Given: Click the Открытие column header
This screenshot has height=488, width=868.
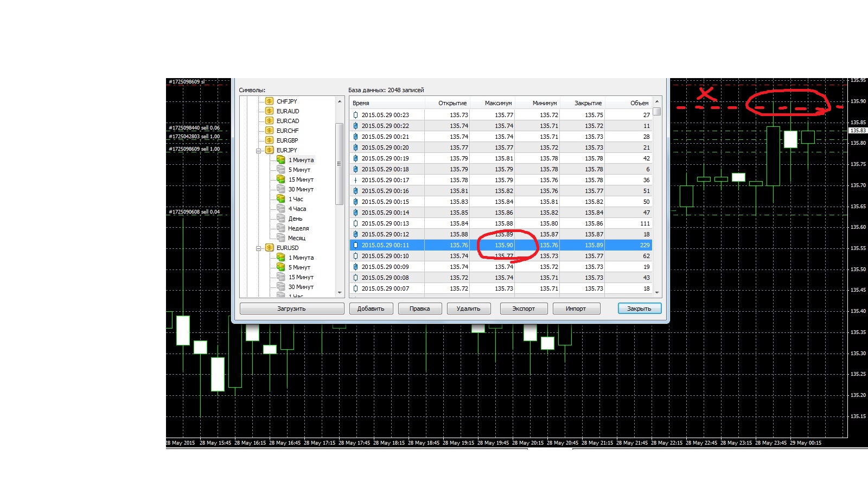Looking at the screenshot, I should tap(447, 103).
